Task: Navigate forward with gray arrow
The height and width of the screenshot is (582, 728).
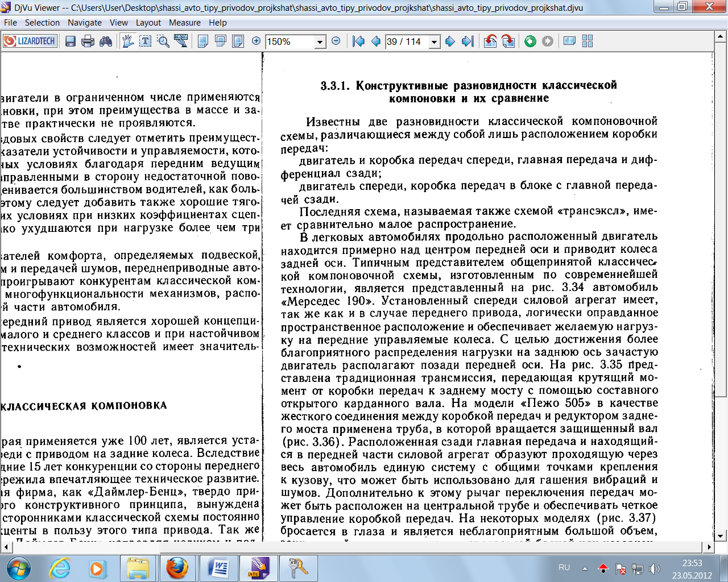Action: pos(548,41)
